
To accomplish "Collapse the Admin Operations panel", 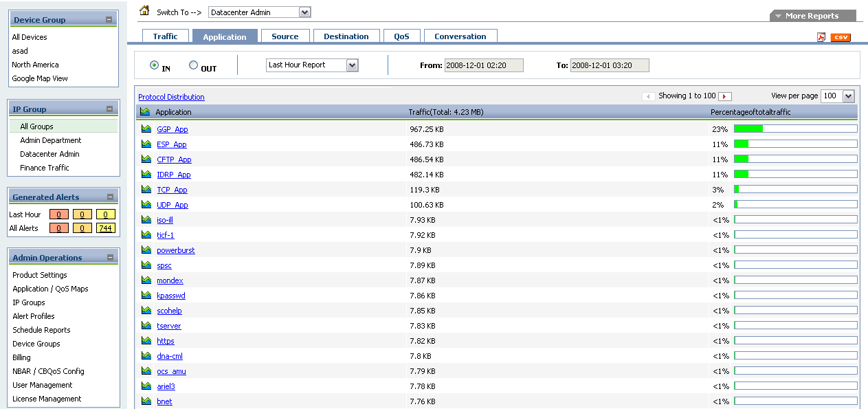I will (109, 258).
